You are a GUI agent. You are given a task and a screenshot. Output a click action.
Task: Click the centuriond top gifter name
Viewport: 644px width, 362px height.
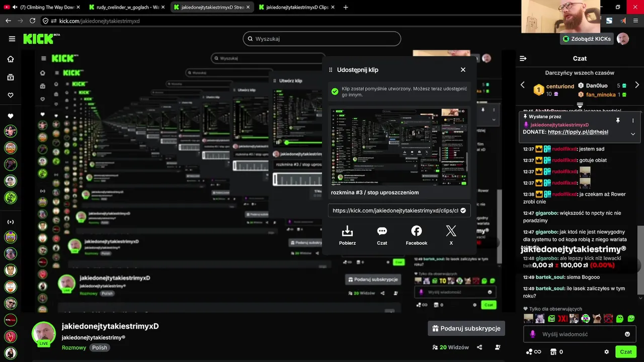click(x=560, y=86)
